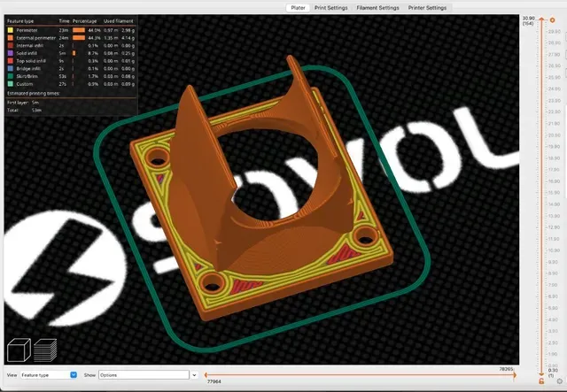Click the Percentage column header in legend
Viewport: 567px width, 392px height.
[85, 21]
